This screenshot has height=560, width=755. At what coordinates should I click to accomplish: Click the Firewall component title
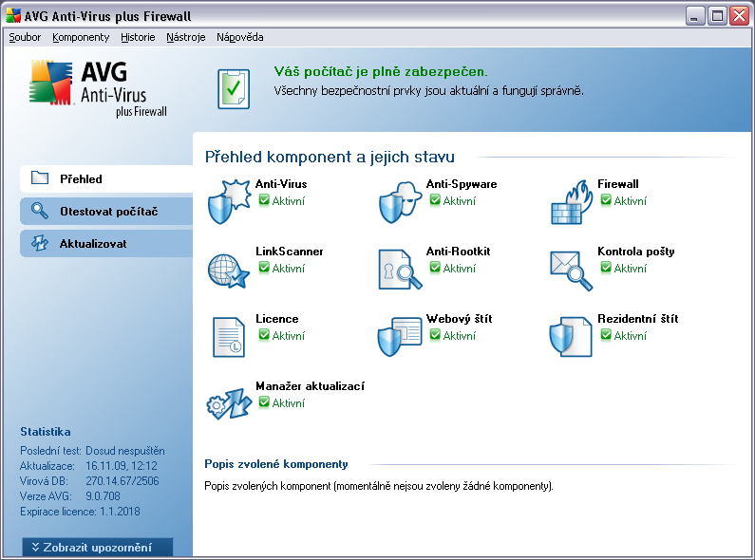pyautogui.click(x=618, y=184)
